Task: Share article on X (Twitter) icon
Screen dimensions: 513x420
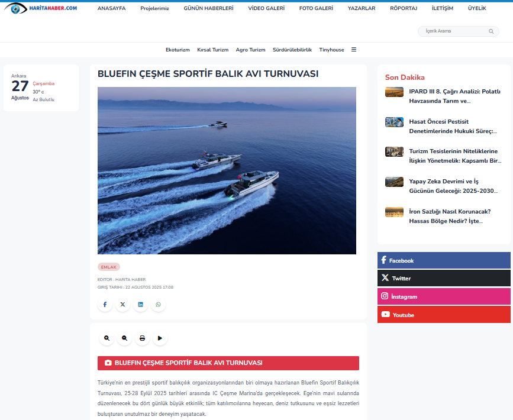Action: [x=122, y=305]
